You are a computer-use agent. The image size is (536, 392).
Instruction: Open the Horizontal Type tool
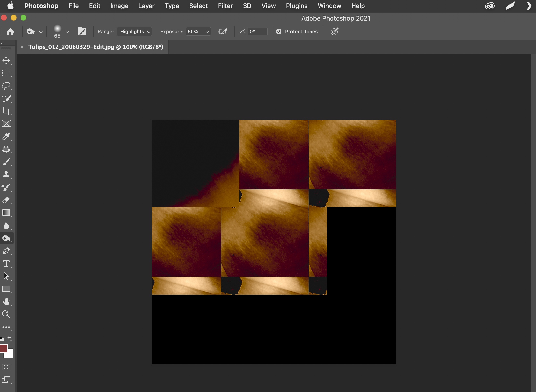tap(6, 264)
